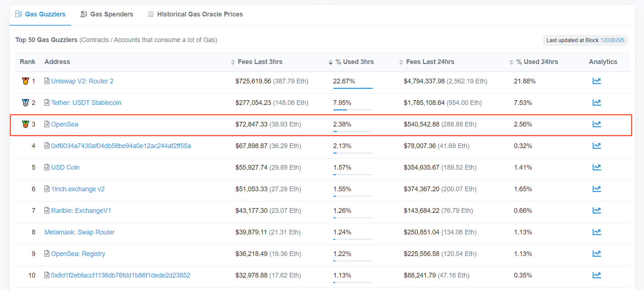Open block number 12038295 link
Viewport: 644px width, 290px height.
[612, 40]
